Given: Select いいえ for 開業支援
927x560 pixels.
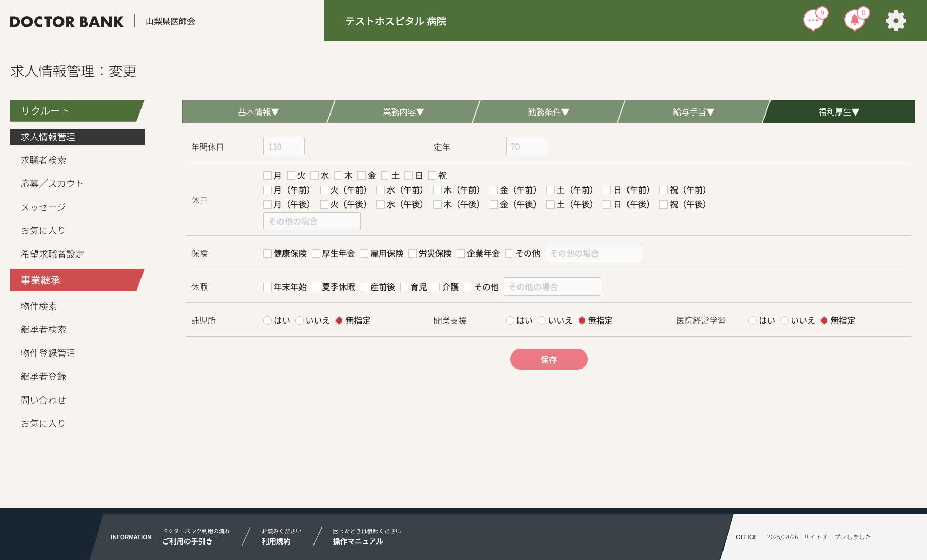Looking at the screenshot, I should click(542, 321).
